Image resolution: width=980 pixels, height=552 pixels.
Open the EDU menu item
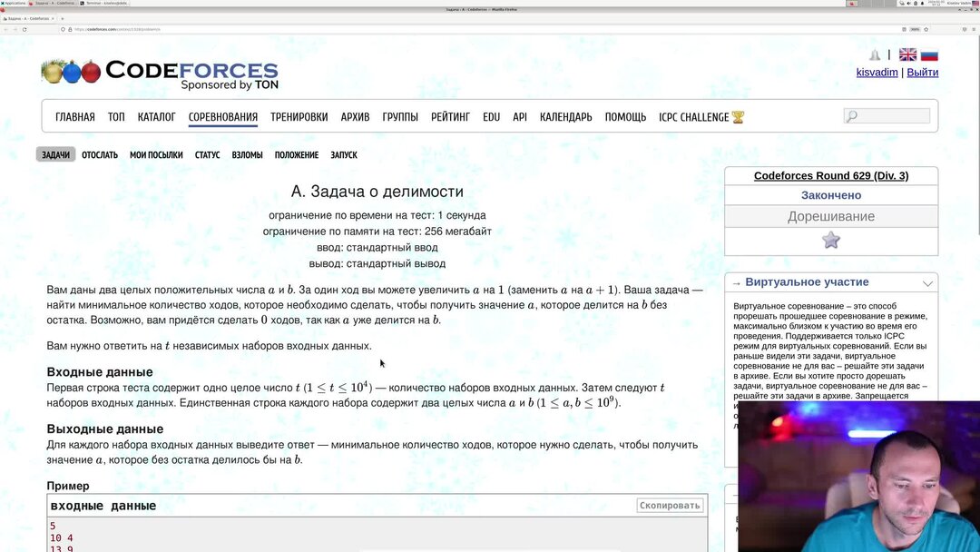[491, 117]
